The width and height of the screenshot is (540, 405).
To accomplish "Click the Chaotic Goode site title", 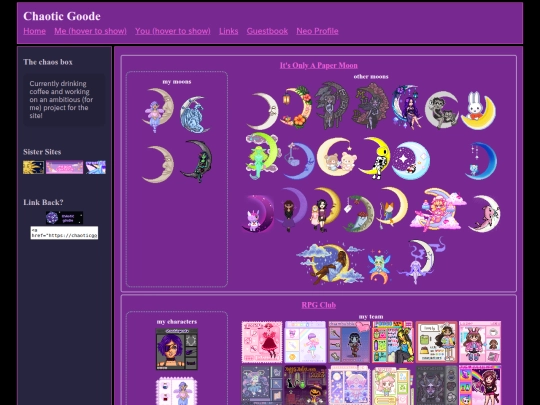I will [x=62, y=16].
